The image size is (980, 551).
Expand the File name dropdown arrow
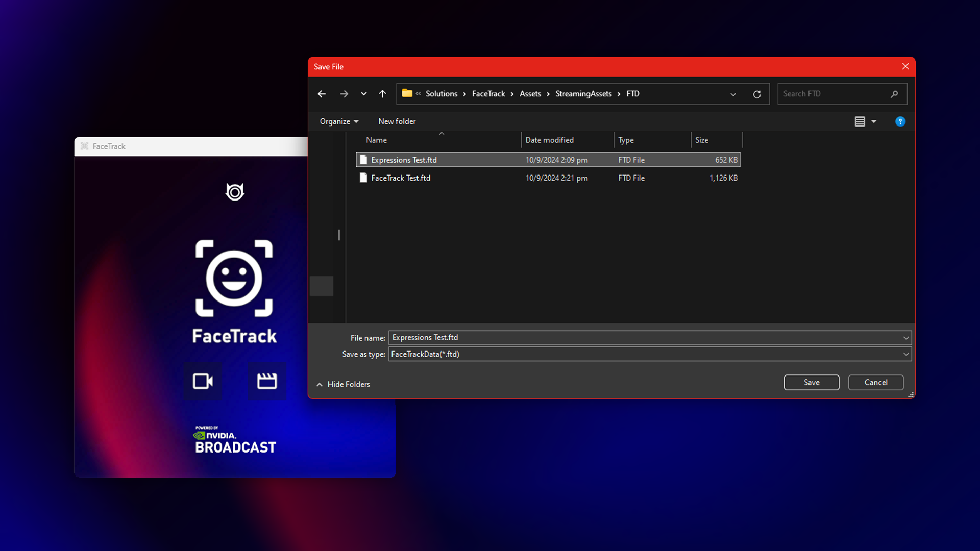tap(906, 338)
